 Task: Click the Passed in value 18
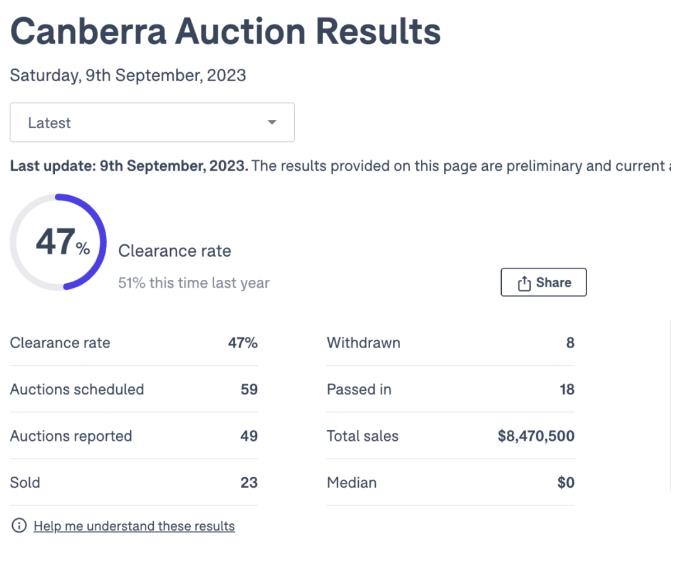tap(566, 390)
